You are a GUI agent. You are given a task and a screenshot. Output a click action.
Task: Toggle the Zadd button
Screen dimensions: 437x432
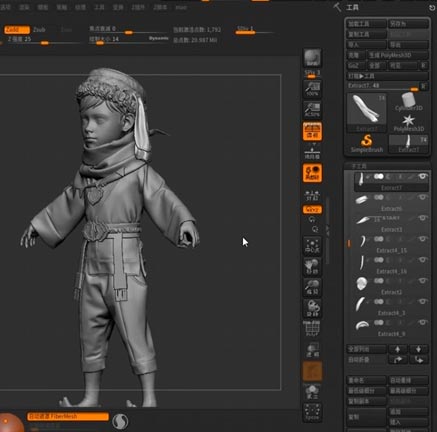coord(17,30)
